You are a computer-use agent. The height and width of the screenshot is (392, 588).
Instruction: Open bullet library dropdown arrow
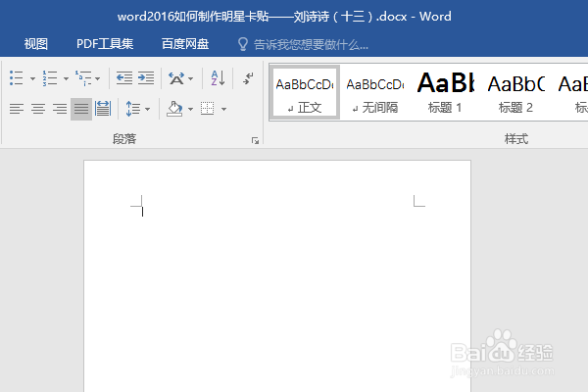click(x=32, y=78)
